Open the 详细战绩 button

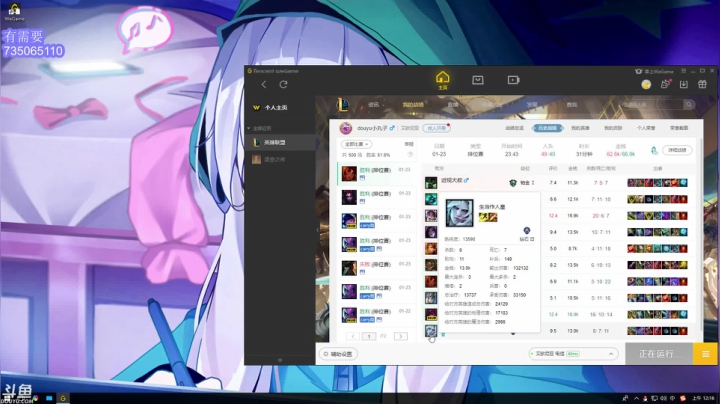677,150
